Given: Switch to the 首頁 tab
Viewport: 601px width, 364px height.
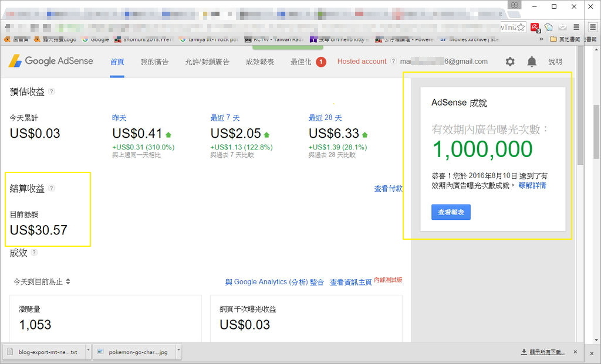Looking at the screenshot, I should (x=117, y=62).
